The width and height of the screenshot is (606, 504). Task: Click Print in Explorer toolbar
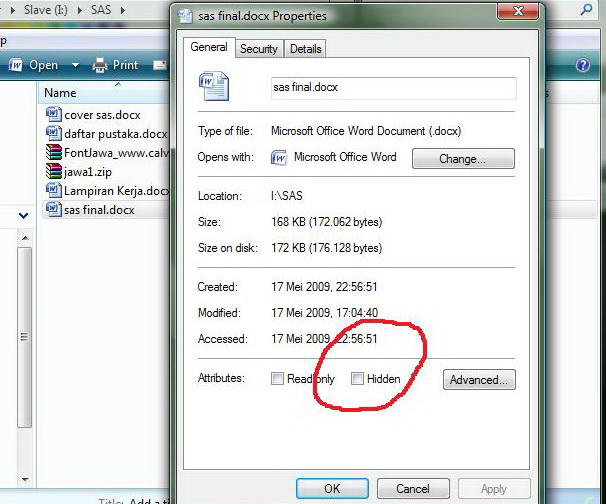(x=125, y=65)
